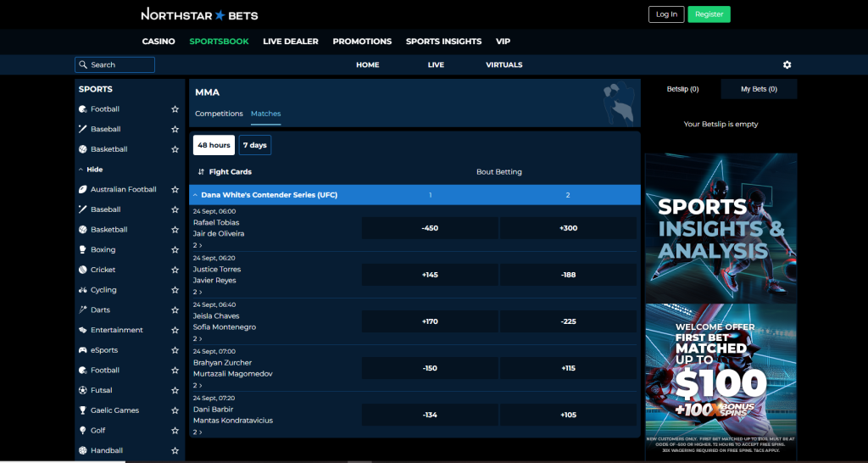Favorite the top Baseball with star
The height and width of the screenshot is (463, 868).
click(175, 129)
